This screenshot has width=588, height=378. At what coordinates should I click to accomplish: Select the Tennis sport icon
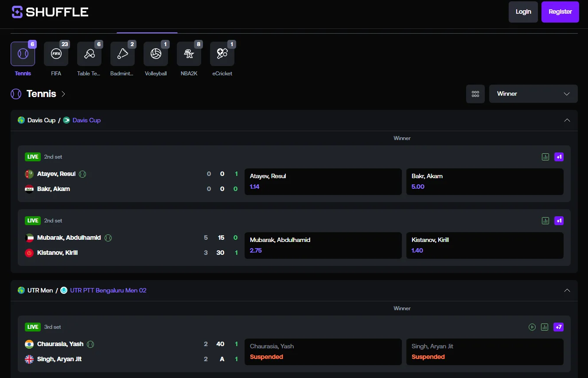[x=23, y=54]
